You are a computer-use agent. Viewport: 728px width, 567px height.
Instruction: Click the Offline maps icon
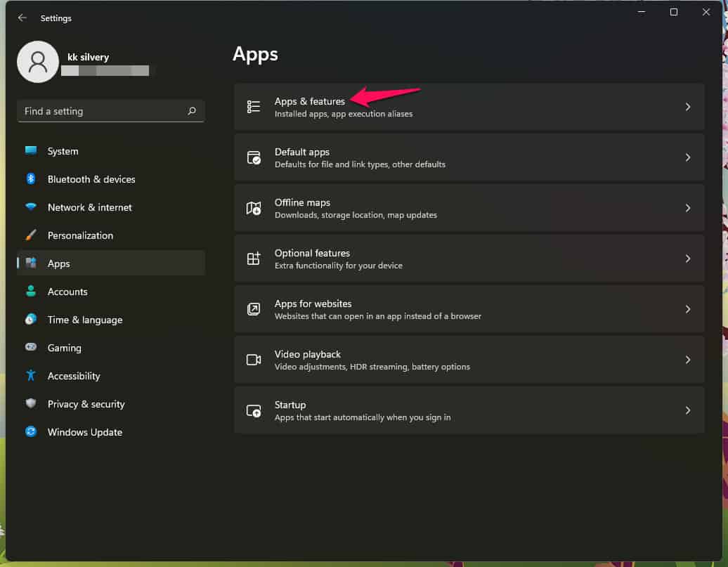click(254, 207)
